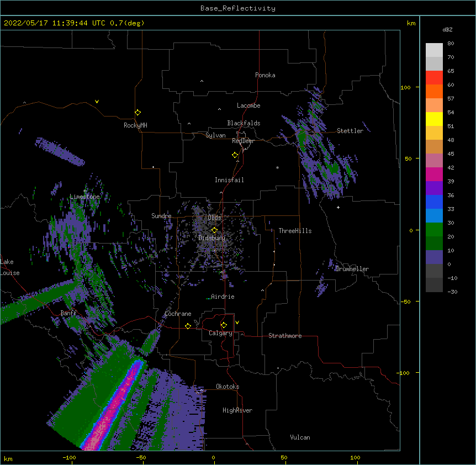Pick the lightest gray 80-70 dBZ legend band

point(434,50)
